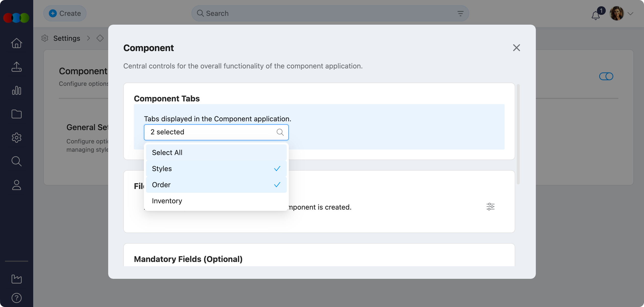
Task: Open the analytics bar-chart icon in sidebar
Action: [16, 90]
